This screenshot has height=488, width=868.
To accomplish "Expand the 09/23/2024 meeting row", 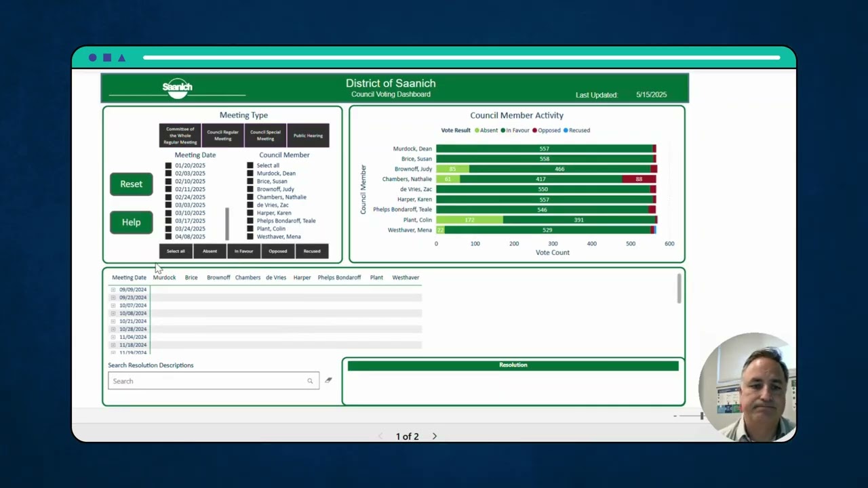I will [x=113, y=298].
